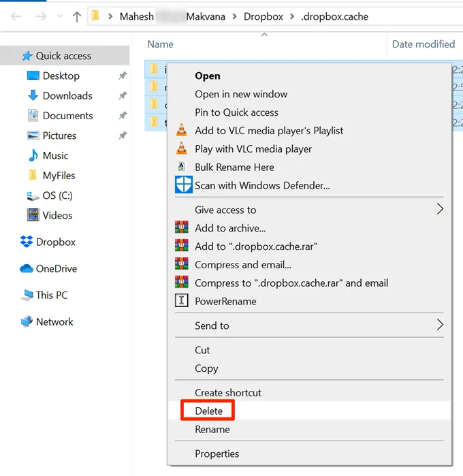Go up one folder level
This screenshot has width=463, height=476.
point(77,16)
